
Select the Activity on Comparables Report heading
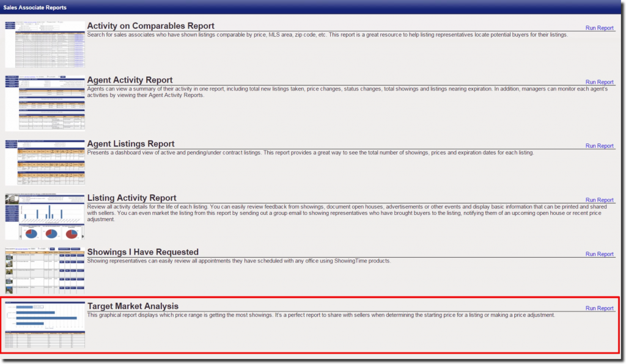[150, 26]
